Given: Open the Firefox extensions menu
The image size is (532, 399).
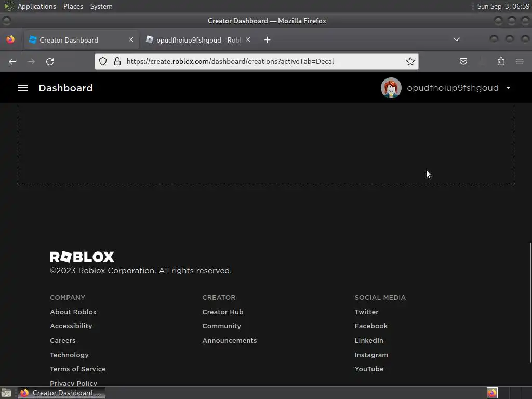Looking at the screenshot, I should [501, 61].
